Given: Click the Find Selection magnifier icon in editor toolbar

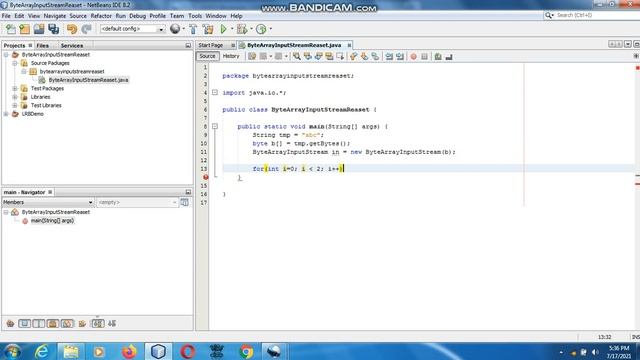Looking at the screenshot, I should [297, 56].
